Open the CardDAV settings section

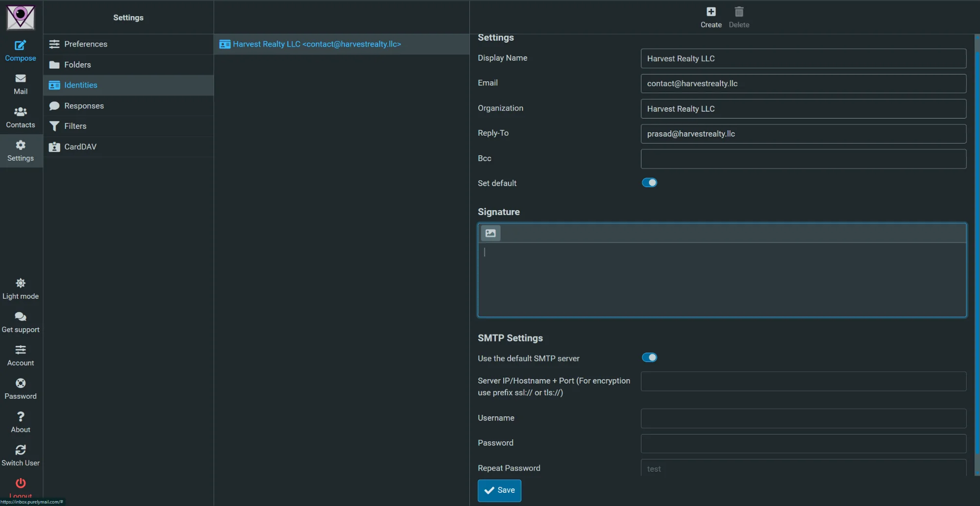pyautogui.click(x=80, y=146)
